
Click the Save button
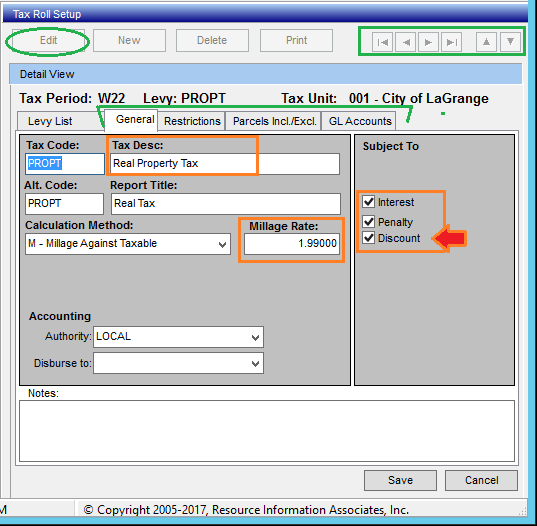pos(400,480)
